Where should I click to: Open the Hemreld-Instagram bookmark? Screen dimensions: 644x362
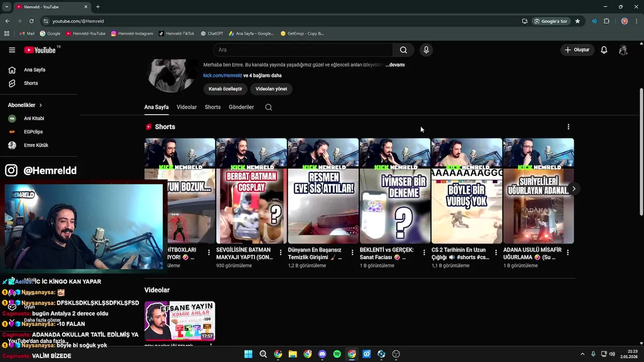pyautogui.click(x=132, y=34)
